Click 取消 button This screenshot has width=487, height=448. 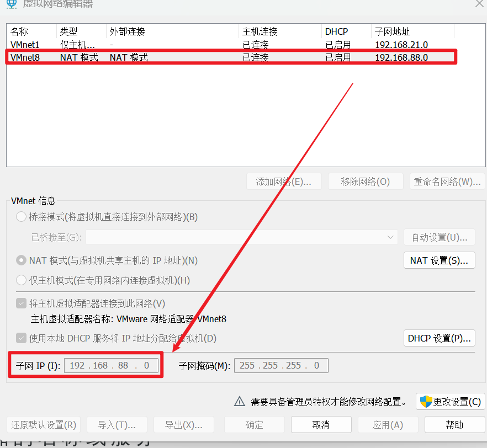coord(321,425)
